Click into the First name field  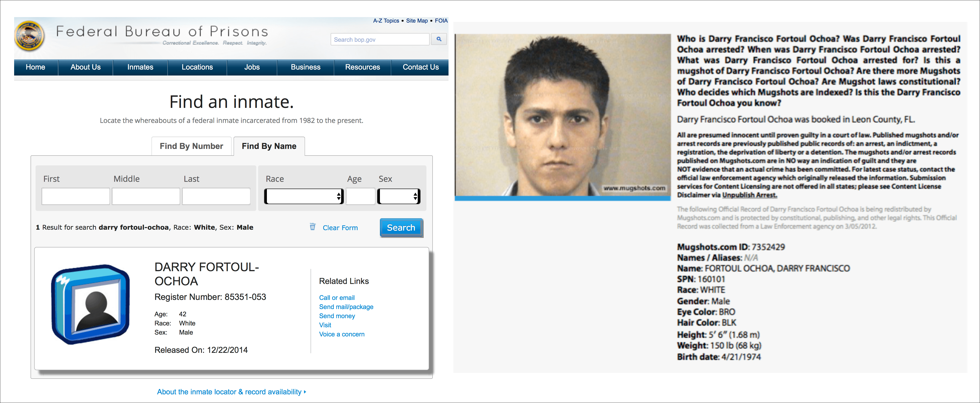76,196
